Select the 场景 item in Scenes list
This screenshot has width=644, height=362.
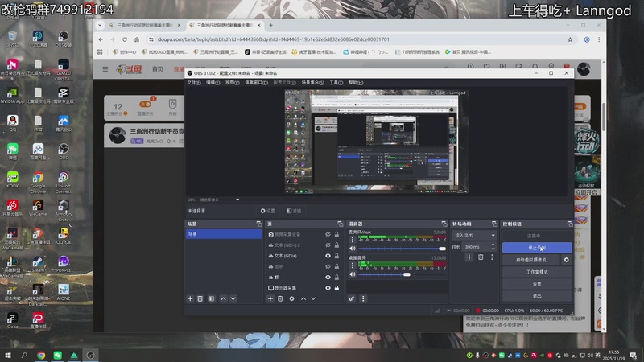224,234
